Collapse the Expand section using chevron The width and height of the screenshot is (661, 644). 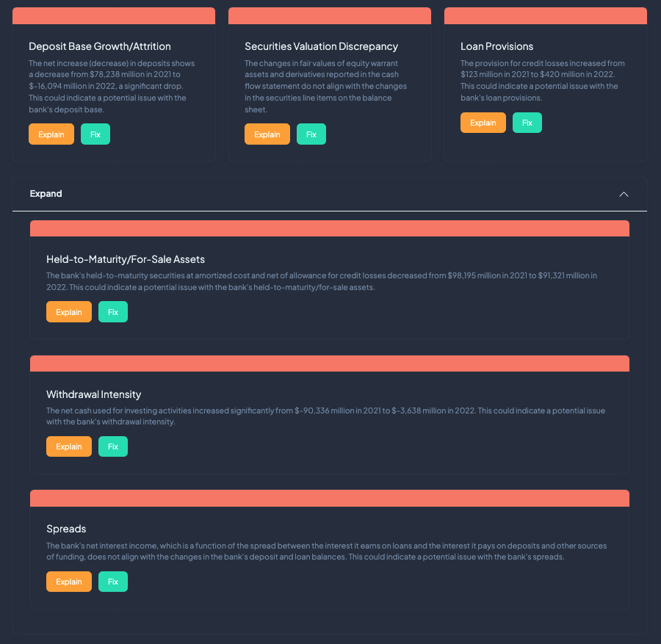(x=624, y=194)
